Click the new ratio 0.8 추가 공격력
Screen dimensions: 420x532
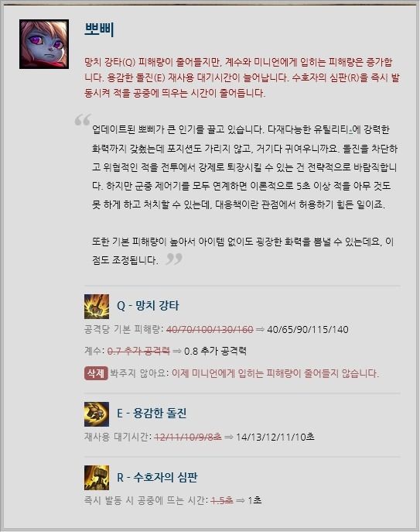[215, 351]
